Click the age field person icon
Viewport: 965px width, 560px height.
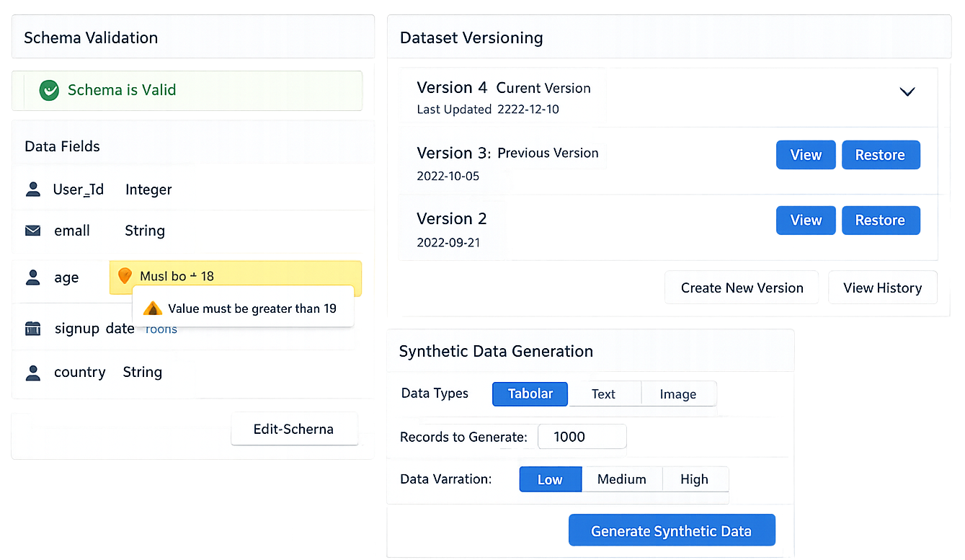click(33, 277)
